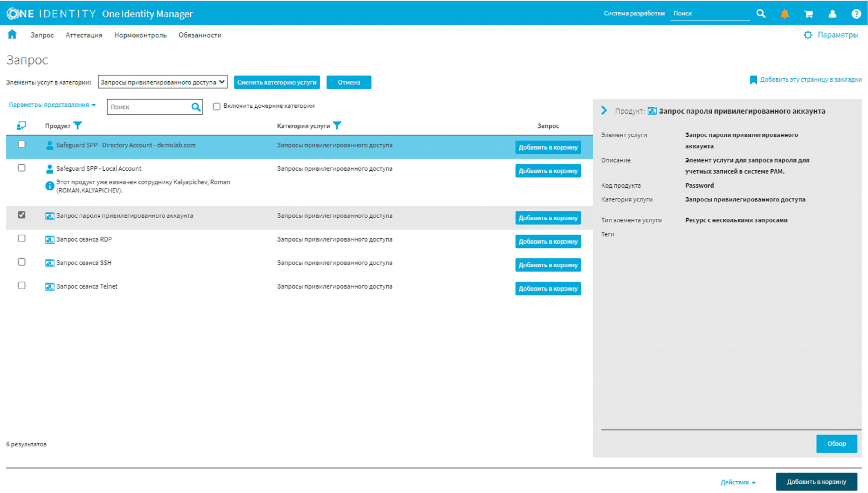868x493 pixels.
Task: Filter the Продукт column using funnel icon
Action: [78, 126]
